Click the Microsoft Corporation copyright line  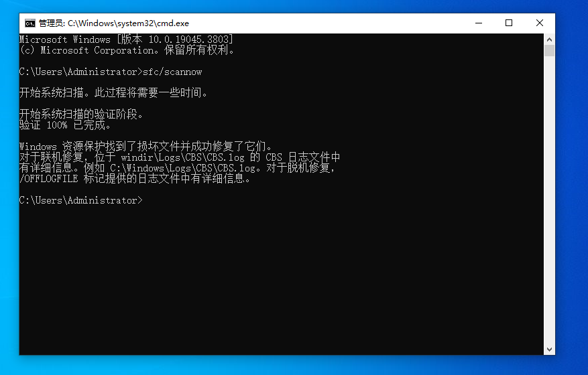click(127, 50)
